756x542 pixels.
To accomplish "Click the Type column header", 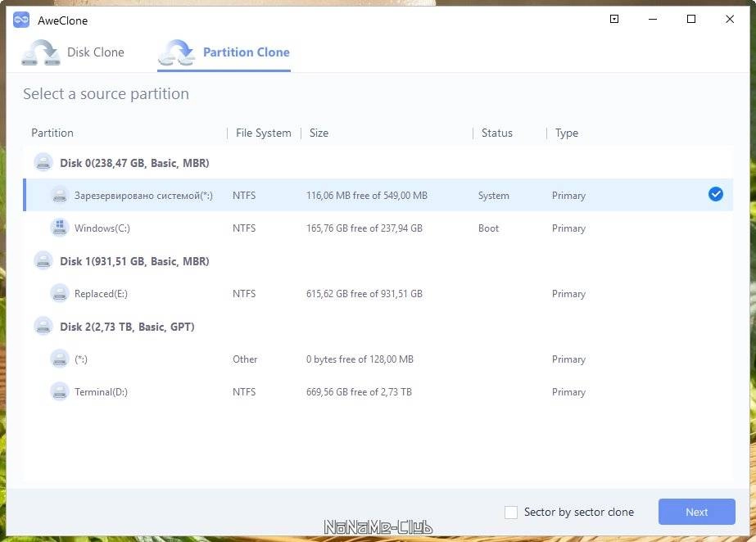I will pyautogui.click(x=567, y=133).
